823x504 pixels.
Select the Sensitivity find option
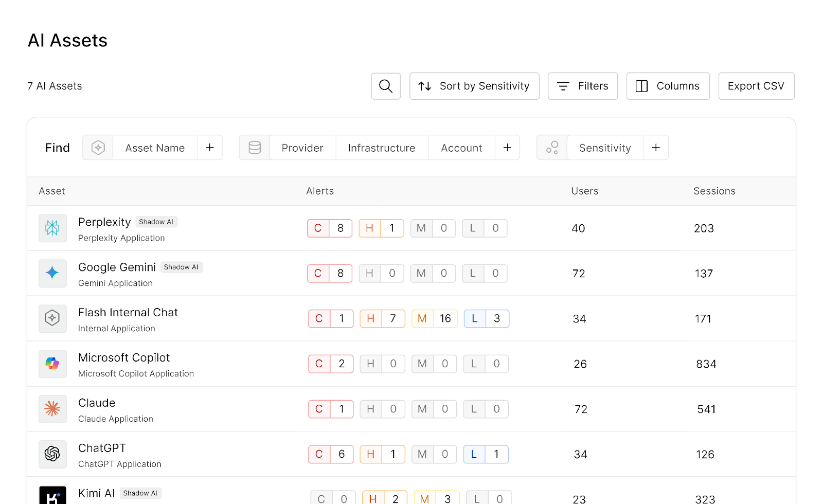point(605,148)
